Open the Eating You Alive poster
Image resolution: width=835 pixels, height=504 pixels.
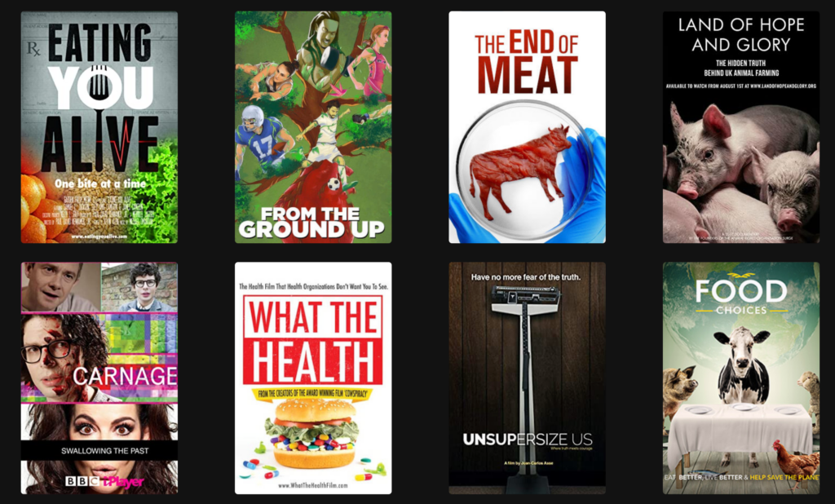point(99,126)
